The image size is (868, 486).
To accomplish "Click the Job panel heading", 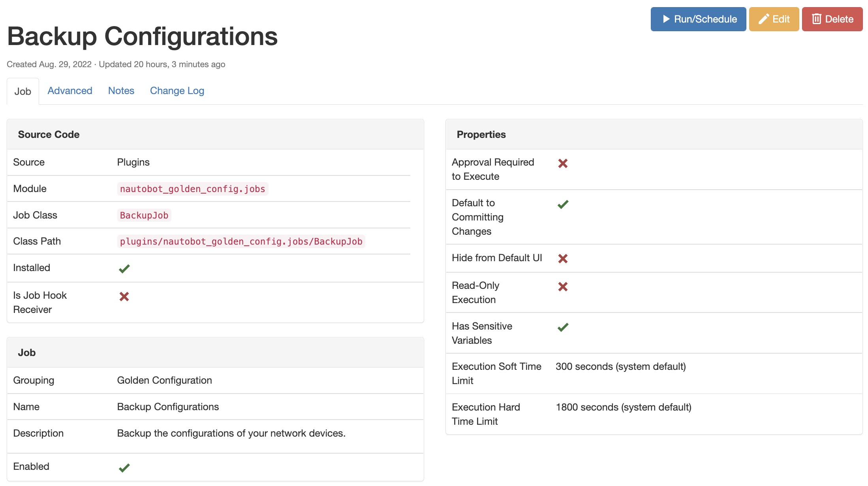I will 27,353.
